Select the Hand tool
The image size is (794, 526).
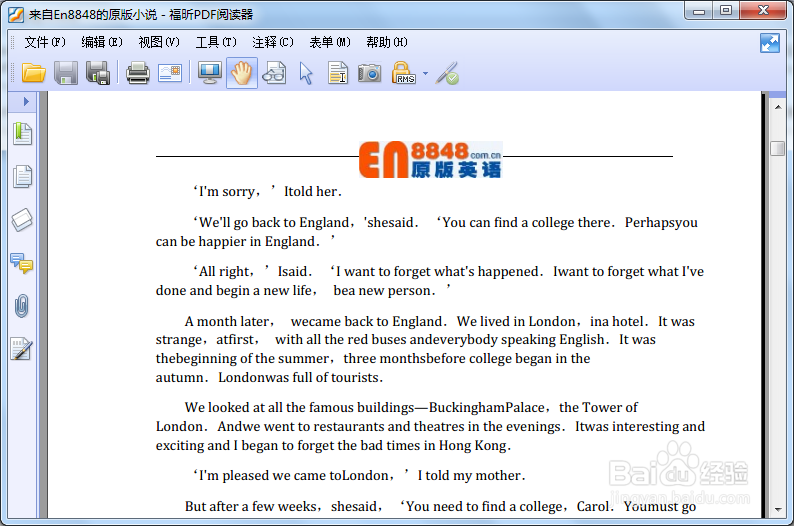242,73
